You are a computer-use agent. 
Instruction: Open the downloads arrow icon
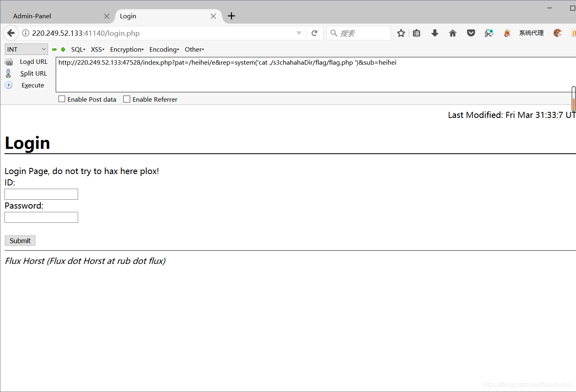coord(435,33)
